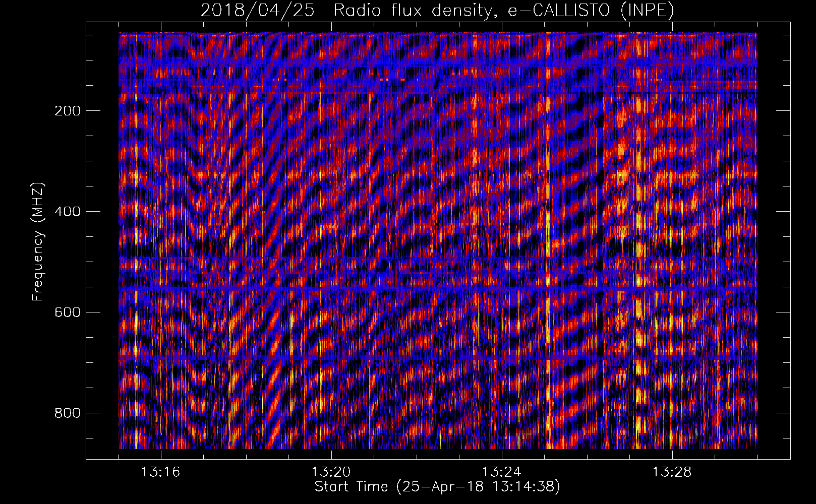Click the plot title "Radio flux density, e-CALLISTO (INPE)"

click(504, 11)
